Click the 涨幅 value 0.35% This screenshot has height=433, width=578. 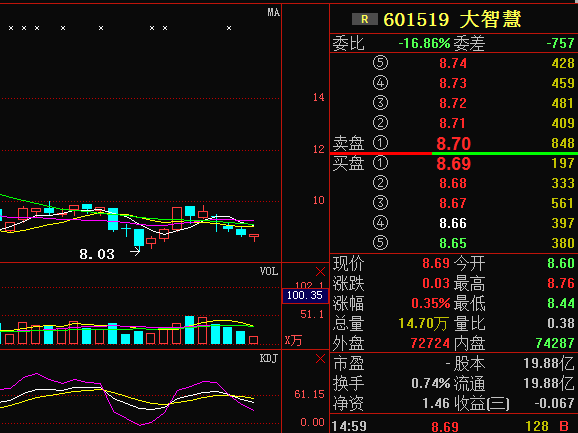[x=431, y=303]
